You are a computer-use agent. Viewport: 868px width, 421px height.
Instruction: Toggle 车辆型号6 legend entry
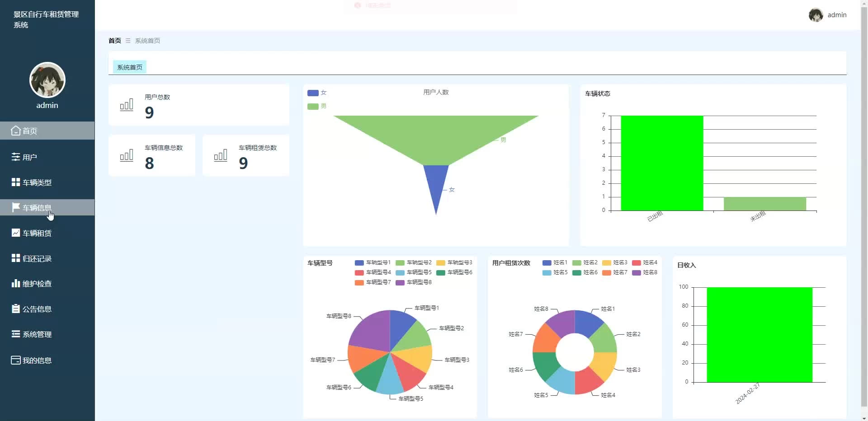point(454,272)
